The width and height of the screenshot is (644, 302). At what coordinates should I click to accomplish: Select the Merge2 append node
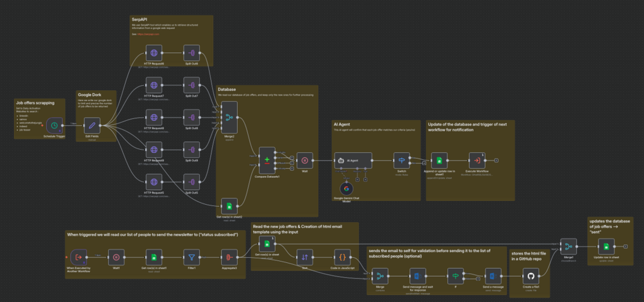point(229,118)
